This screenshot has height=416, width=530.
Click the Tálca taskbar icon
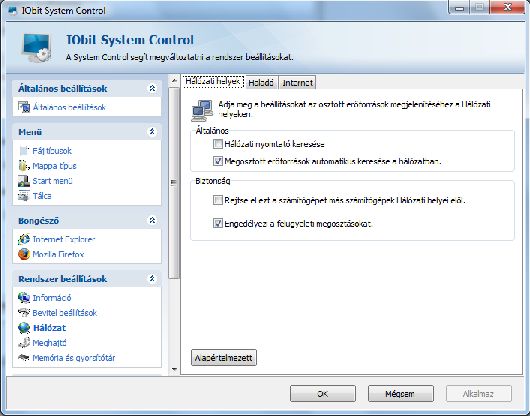click(x=24, y=196)
